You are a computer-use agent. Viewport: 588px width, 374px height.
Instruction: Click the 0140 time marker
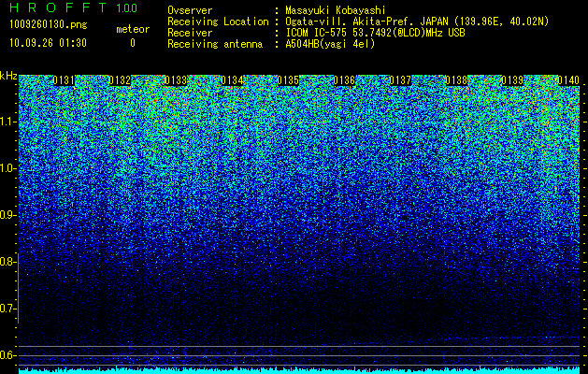point(568,80)
